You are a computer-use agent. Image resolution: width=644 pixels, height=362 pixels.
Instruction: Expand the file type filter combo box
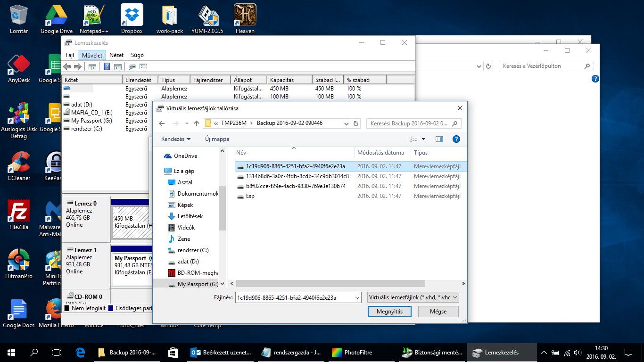[x=413, y=297]
